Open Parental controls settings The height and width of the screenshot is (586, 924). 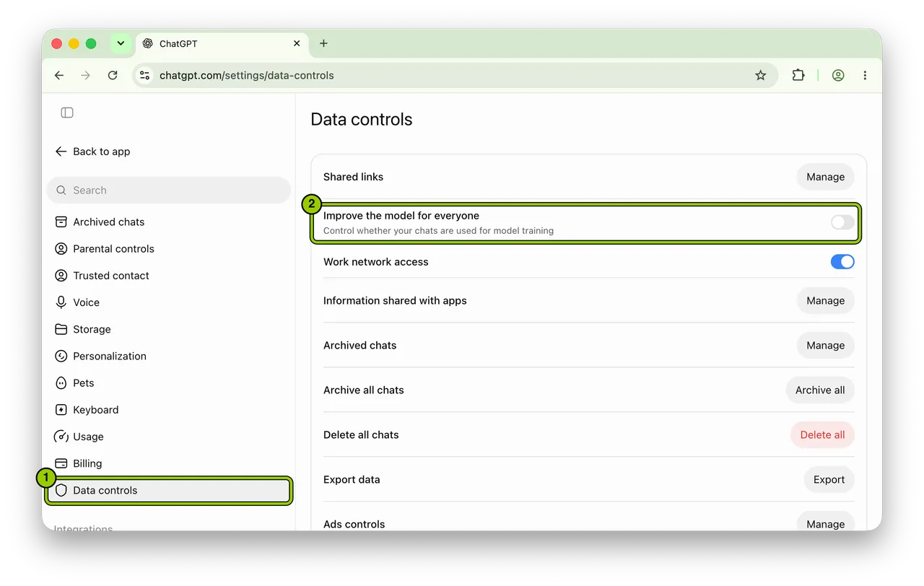pyautogui.click(x=169, y=248)
